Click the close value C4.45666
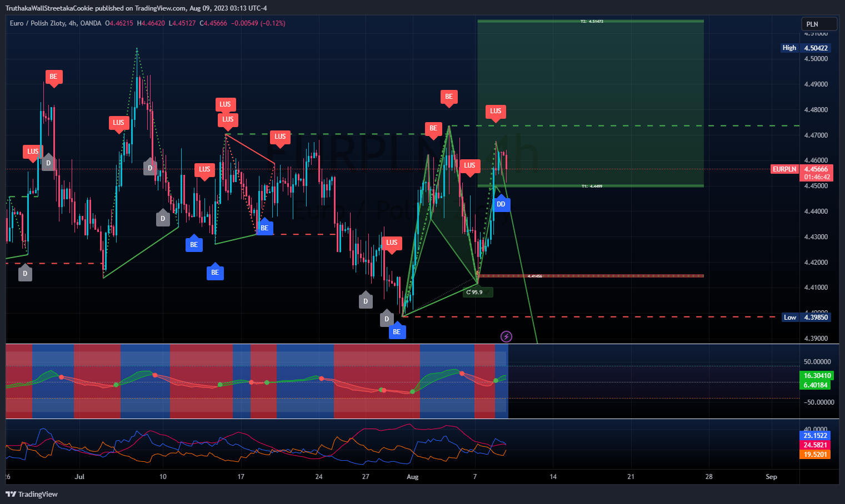Screen dimensions: 845x504 click(x=213, y=23)
